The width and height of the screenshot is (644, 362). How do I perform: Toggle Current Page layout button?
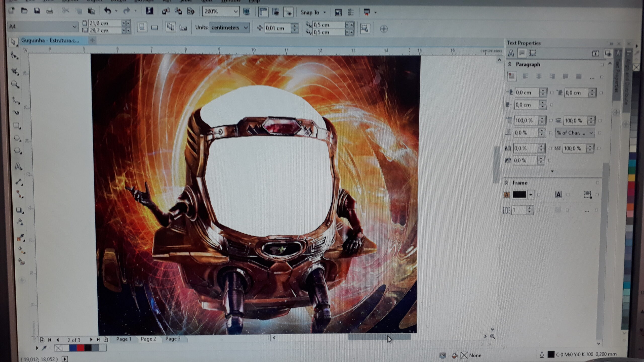(x=183, y=28)
